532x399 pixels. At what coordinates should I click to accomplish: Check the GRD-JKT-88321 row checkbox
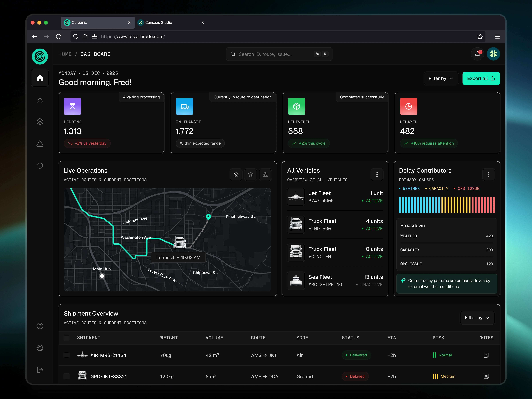click(67, 376)
